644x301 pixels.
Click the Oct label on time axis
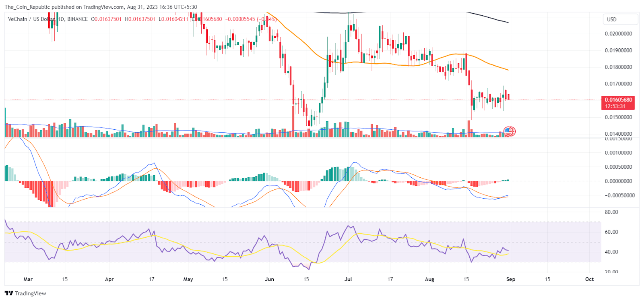coord(589,279)
